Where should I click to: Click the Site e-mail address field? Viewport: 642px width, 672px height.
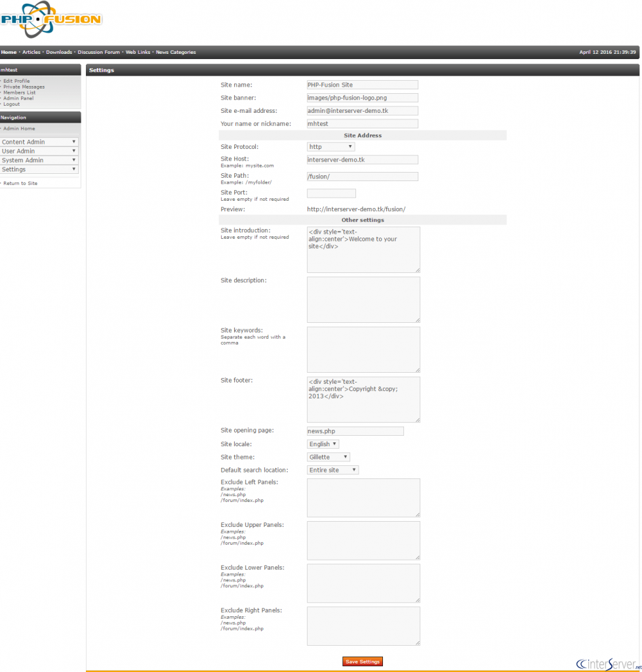click(x=363, y=110)
